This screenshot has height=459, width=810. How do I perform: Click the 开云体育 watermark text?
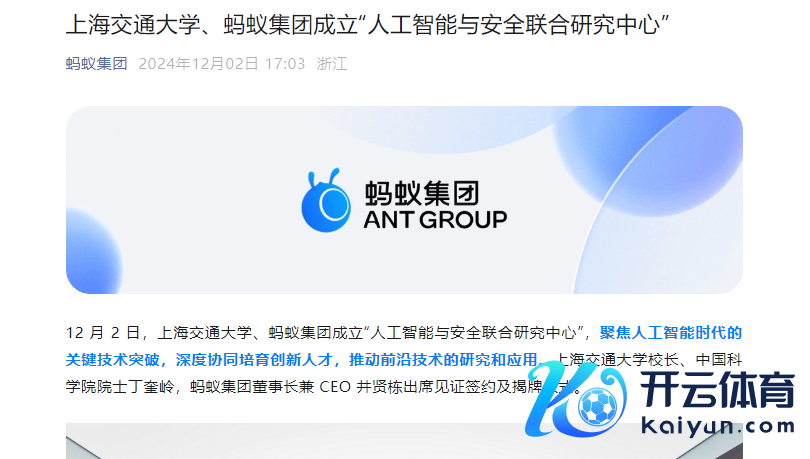coord(718,390)
